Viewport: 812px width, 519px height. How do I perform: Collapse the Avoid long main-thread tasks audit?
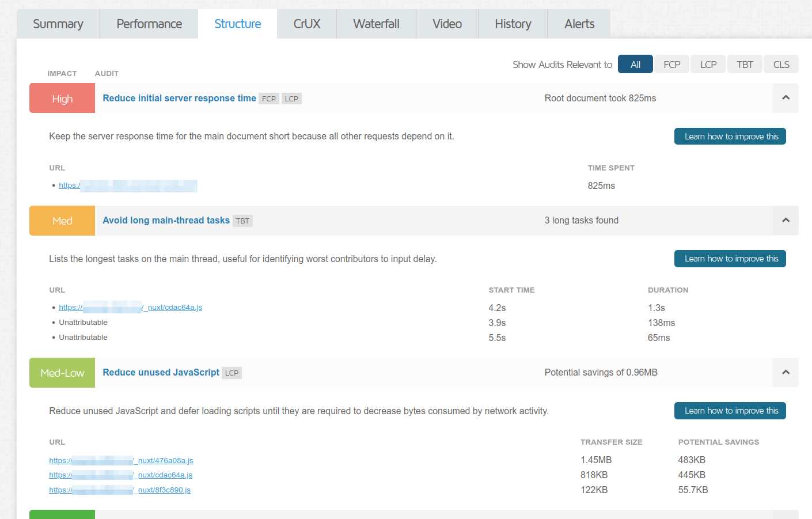[x=786, y=221]
